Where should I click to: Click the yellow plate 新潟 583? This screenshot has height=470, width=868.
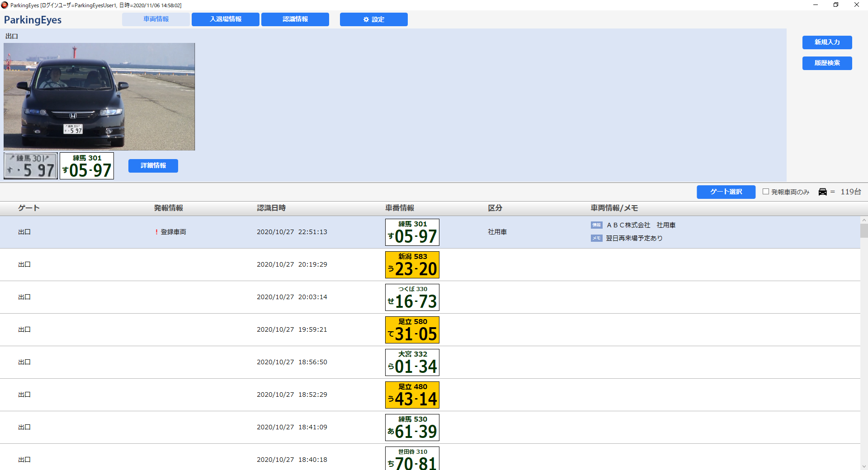point(412,265)
